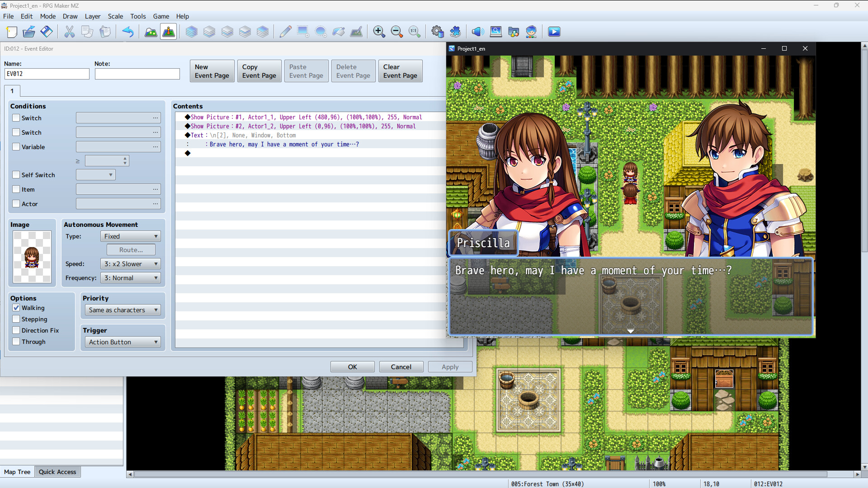Image resolution: width=868 pixels, height=488 pixels.
Task: Enable the Through option
Action: click(x=16, y=342)
